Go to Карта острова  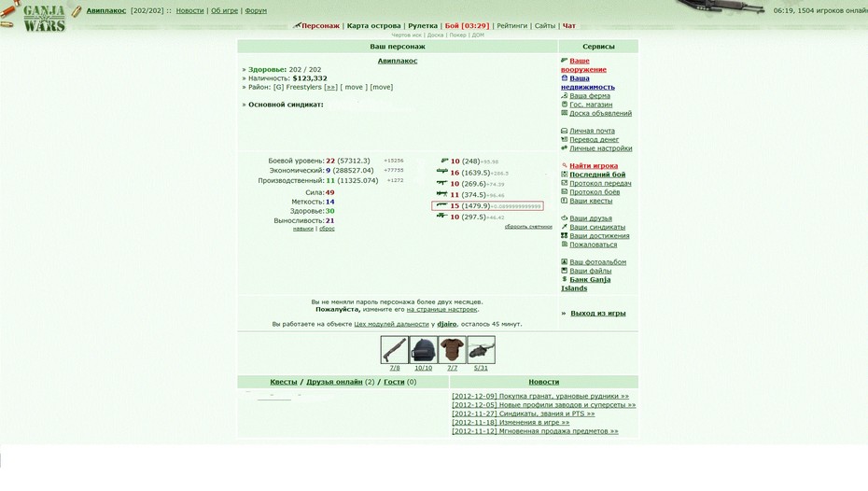[x=373, y=25]
